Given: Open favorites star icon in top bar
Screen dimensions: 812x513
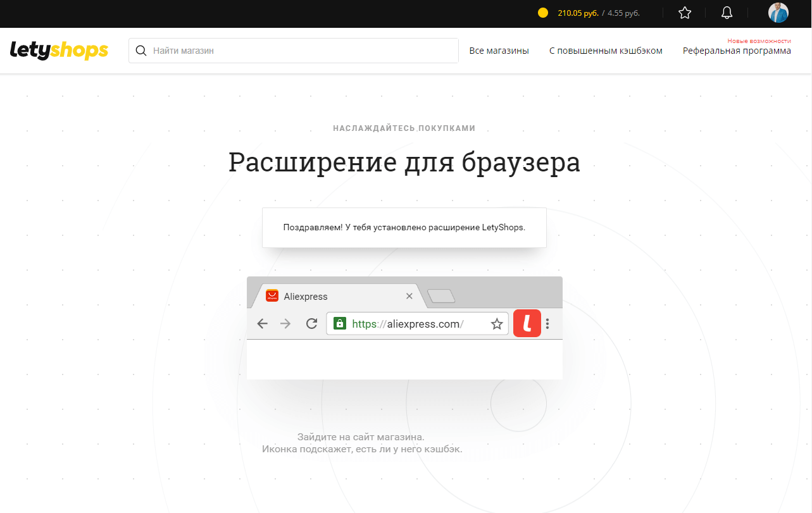Looking at the screenshot, I should [685, 13].
